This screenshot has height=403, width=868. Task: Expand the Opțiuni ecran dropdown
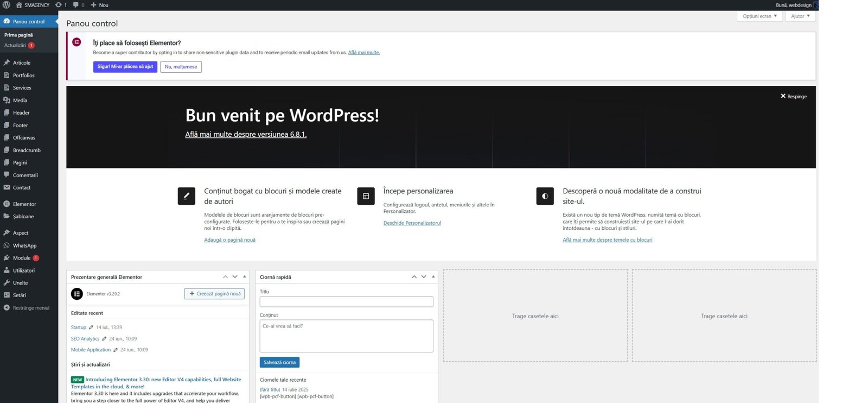coord(759,16)
